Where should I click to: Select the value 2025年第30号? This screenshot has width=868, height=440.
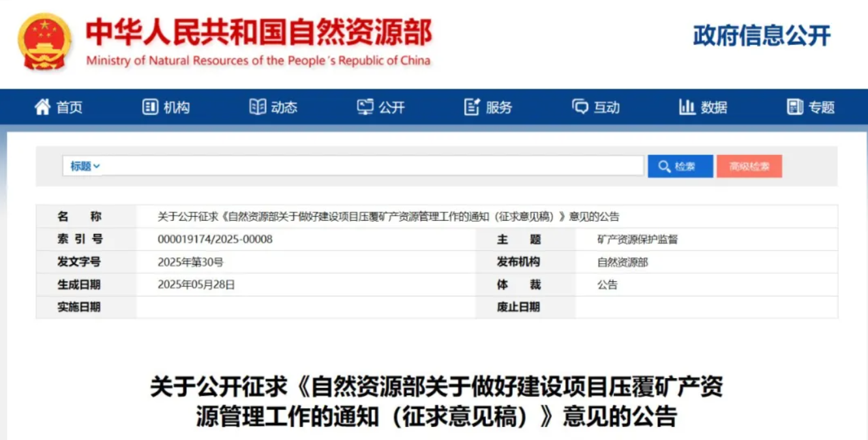click(x=190, y=262)
